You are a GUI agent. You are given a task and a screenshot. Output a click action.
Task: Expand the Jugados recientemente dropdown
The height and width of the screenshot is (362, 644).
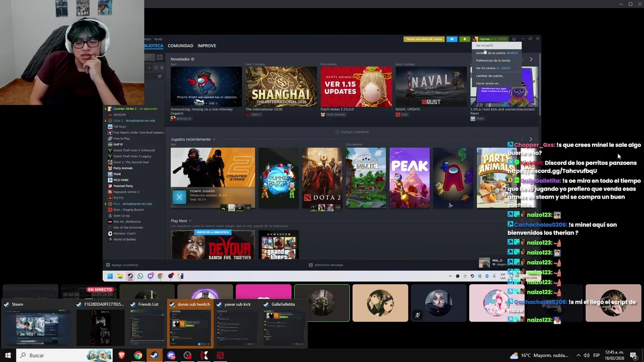[213, 139]
